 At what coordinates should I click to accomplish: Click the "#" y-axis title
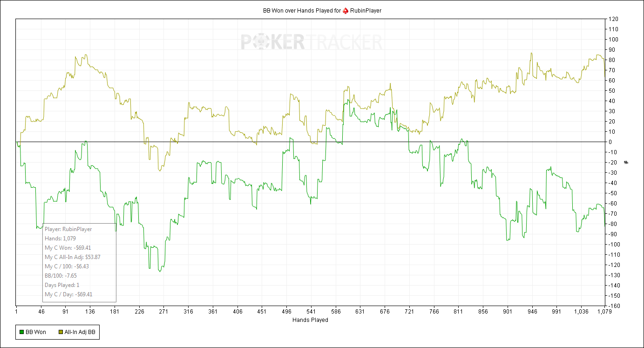(x=626, y=162)
